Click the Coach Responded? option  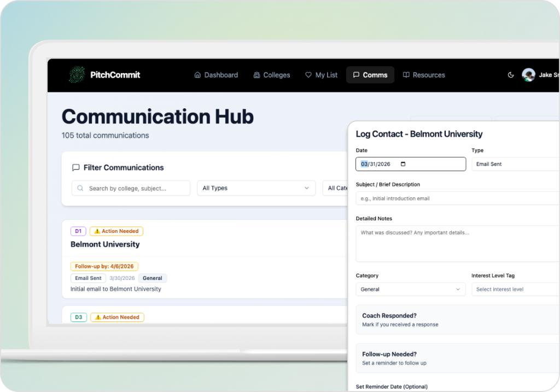tap(458, 319)
